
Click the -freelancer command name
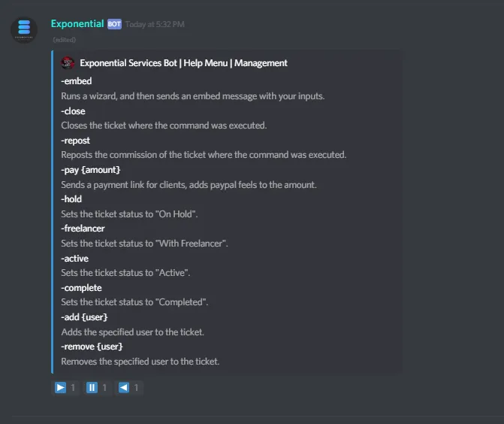pyautogui.click(x=83, y=229)
